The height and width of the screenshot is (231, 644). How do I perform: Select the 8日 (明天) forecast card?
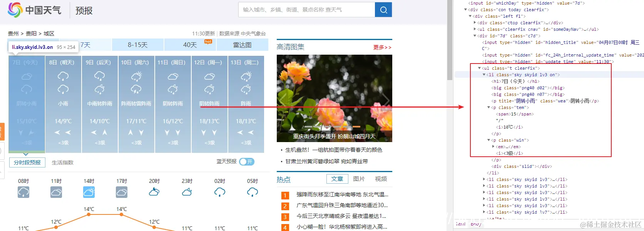point(63,104)
